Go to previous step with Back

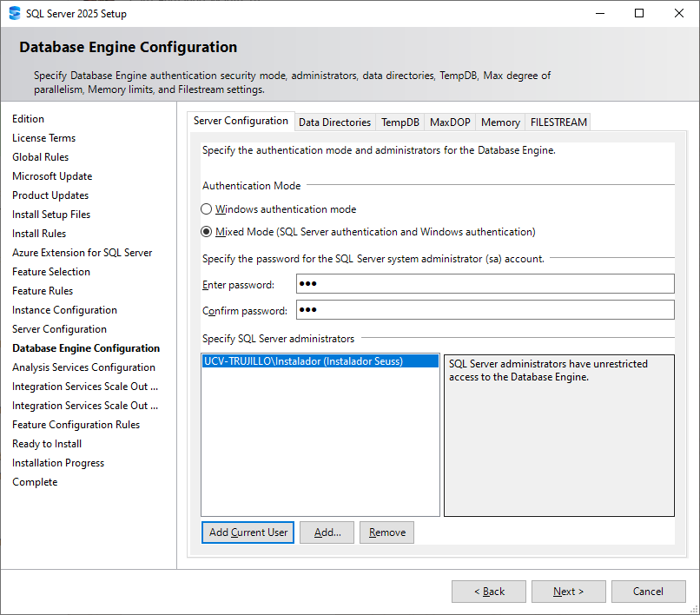[489, 592]
